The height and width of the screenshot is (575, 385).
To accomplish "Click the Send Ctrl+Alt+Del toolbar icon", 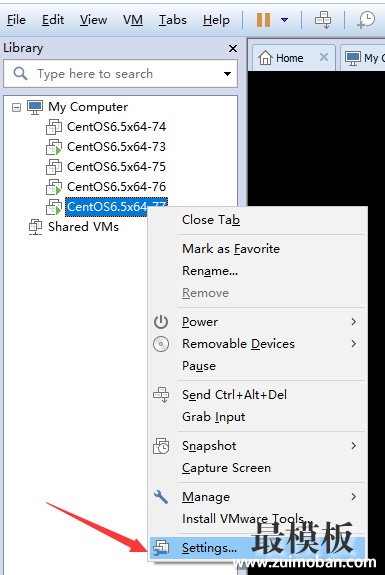I will (x=323, y=19).
